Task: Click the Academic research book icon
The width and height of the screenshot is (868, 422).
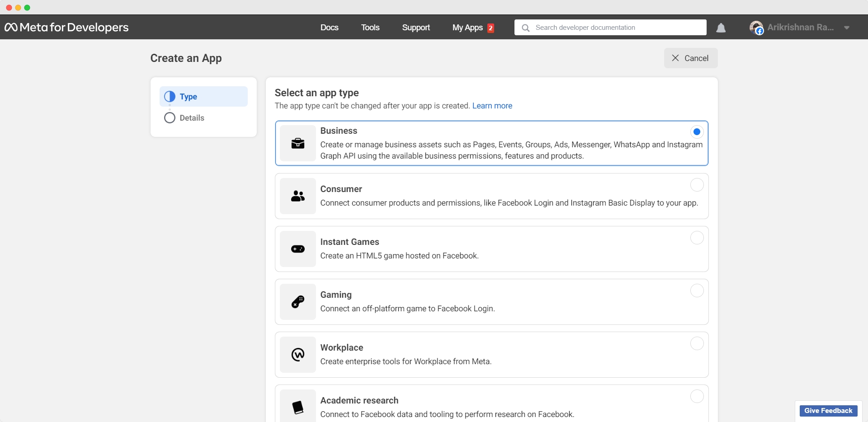Action: tap(298, 407)
